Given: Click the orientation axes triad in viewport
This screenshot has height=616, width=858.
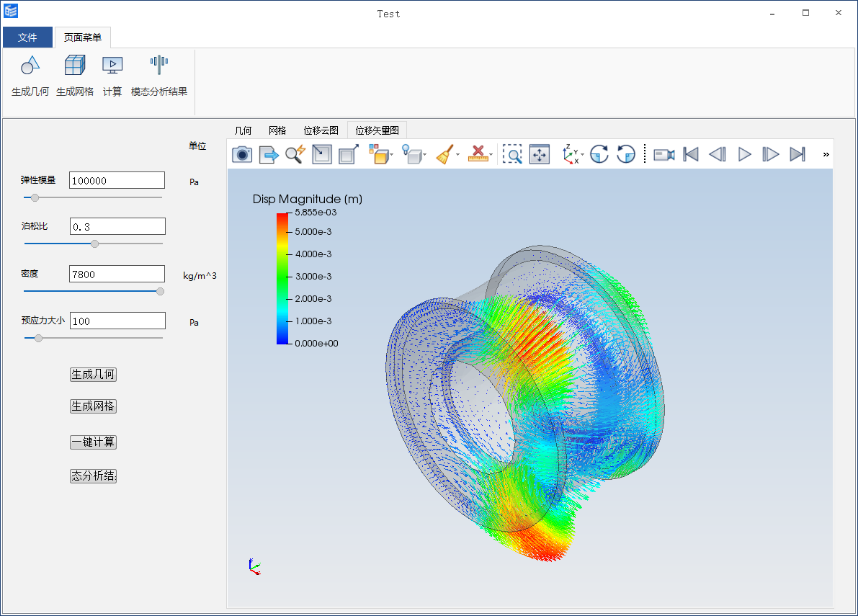Looking at the screenshot, I should [x=254, y=567].
